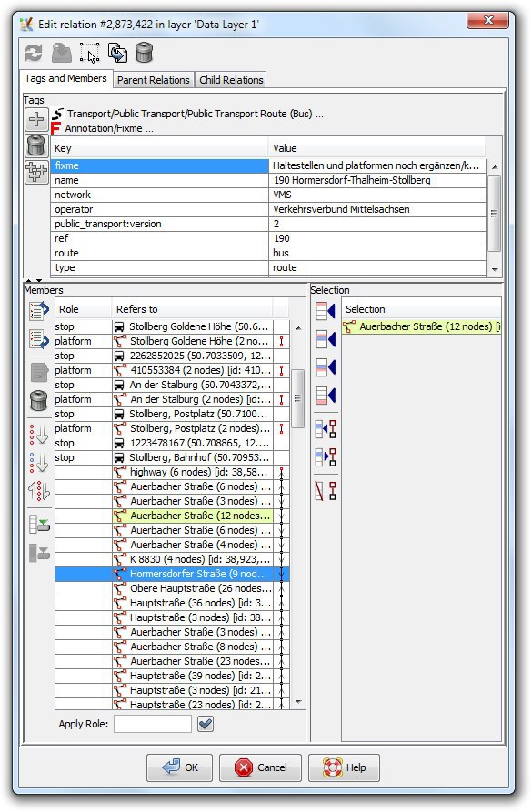Image resolution: width=532 pixels, height=812 pixels.
Task: Confirm with the OK button
Action: point(180,767)
